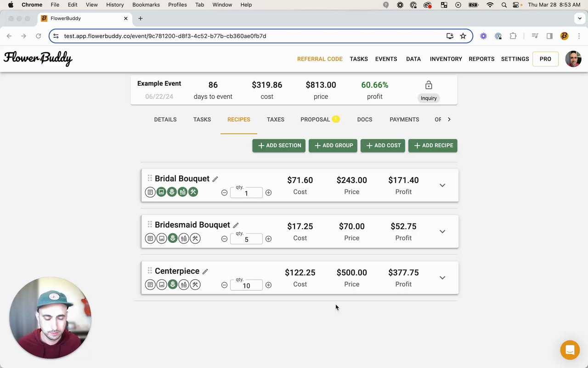
Task: Open the notes icon on Bridal Bouquet
Action: (x=150, y=192)
